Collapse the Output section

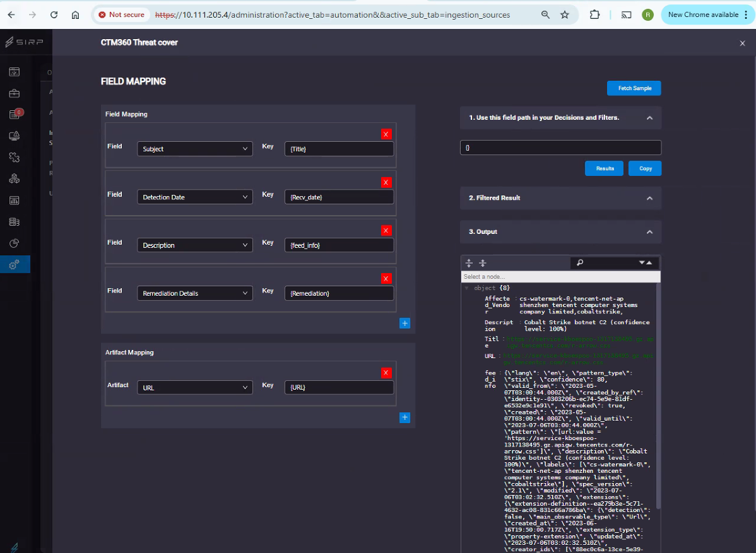point(649,232)
